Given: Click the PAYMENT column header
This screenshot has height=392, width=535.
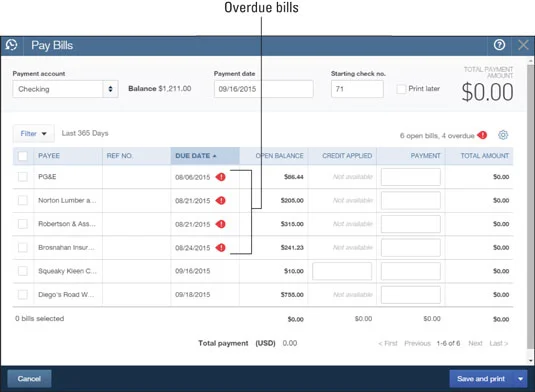Looking at the screenshot, I should pos(425,156).
